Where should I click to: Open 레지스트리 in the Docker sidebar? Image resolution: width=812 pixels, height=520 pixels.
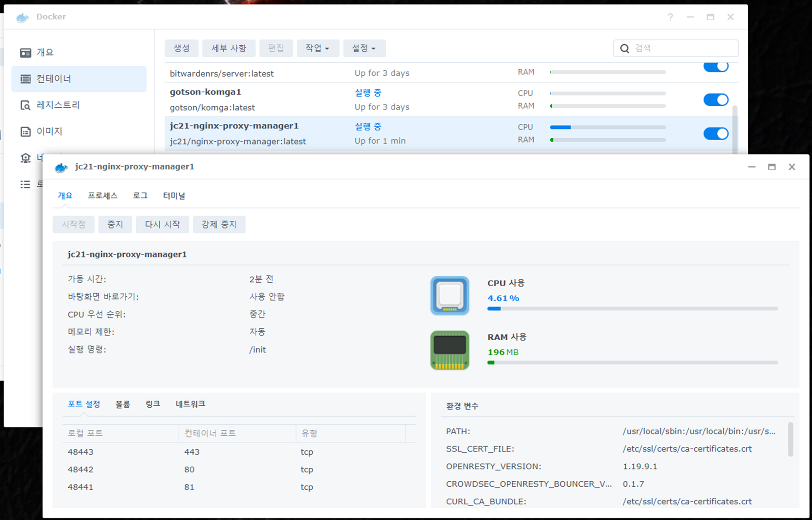pos(79,105)
